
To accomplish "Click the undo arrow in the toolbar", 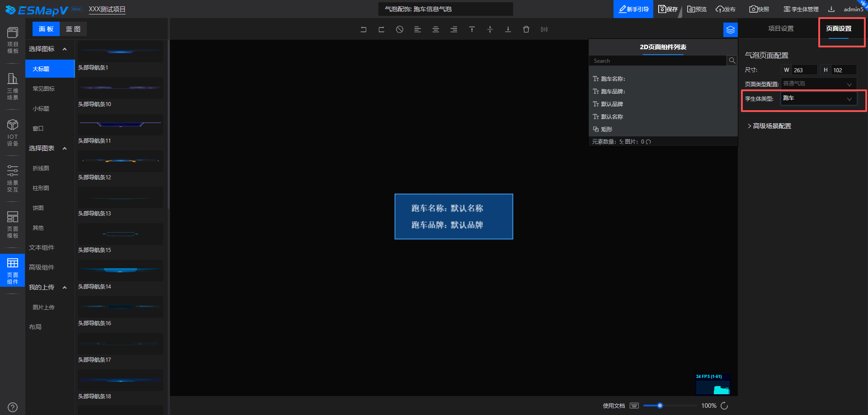I will pos(363,29).
